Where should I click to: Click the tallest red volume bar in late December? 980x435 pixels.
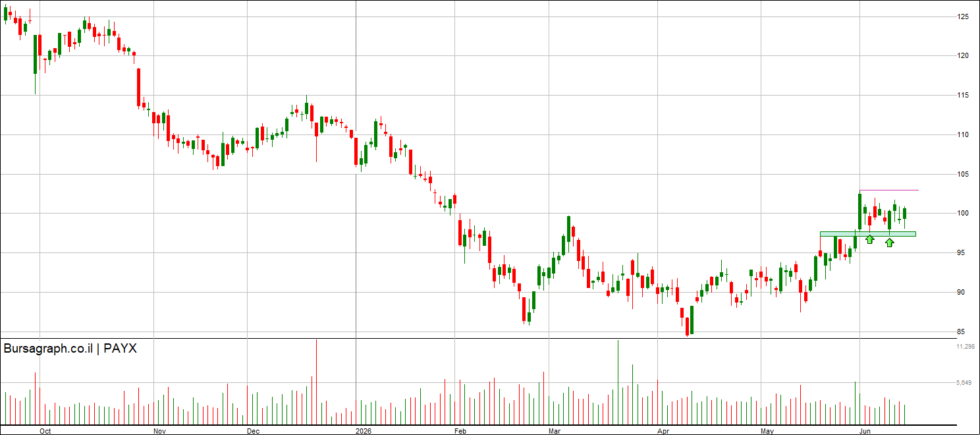tap(316, 382)
